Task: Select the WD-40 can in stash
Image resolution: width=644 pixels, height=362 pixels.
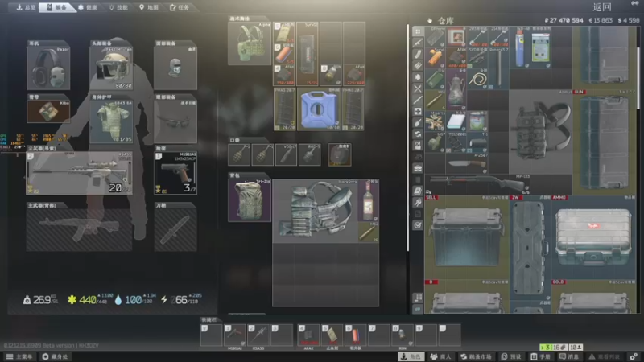Action: pos(519,47)
